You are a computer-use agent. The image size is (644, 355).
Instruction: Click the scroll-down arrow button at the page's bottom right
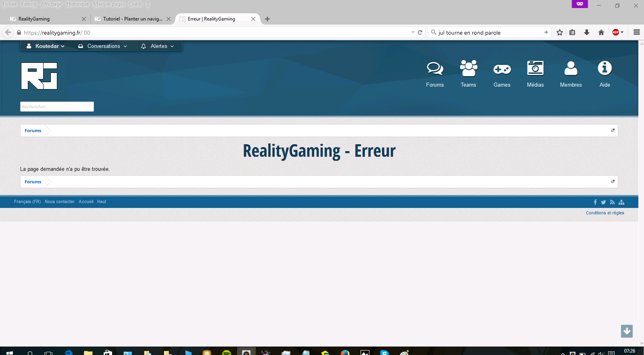click(627, 331)
